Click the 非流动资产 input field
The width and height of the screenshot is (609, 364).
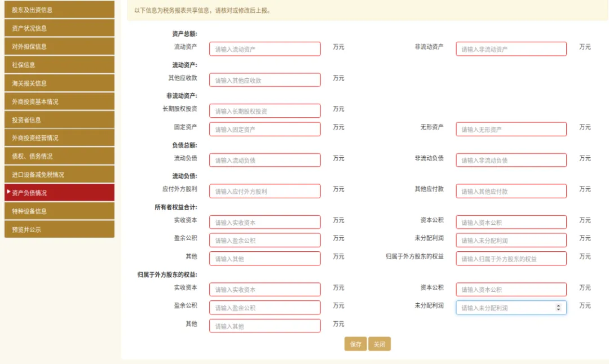pyautogui.click(x=511, y=48)
